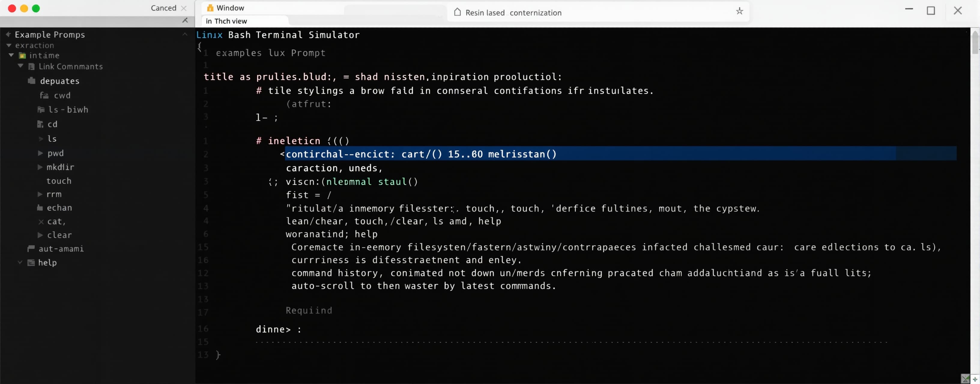Click the yellow minimize traffic light
Viewport: 980px width, 384px height.
(24, 8)
